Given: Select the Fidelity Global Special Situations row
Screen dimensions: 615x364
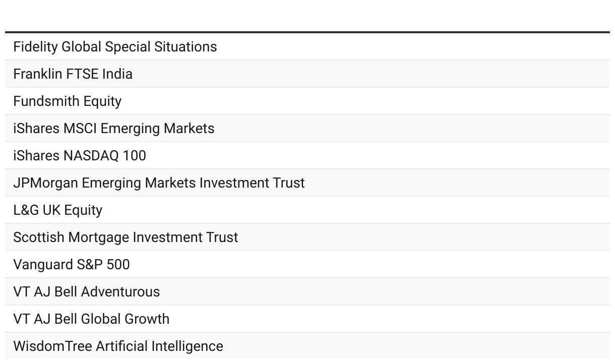Looking at the screenshot, I should [x=307, y=47].
